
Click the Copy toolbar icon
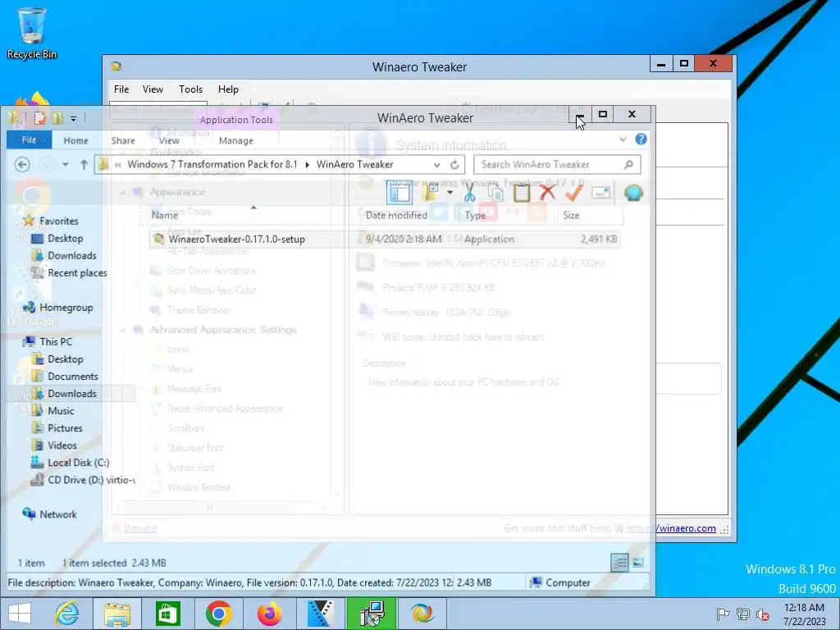click(x=495, y=193)
